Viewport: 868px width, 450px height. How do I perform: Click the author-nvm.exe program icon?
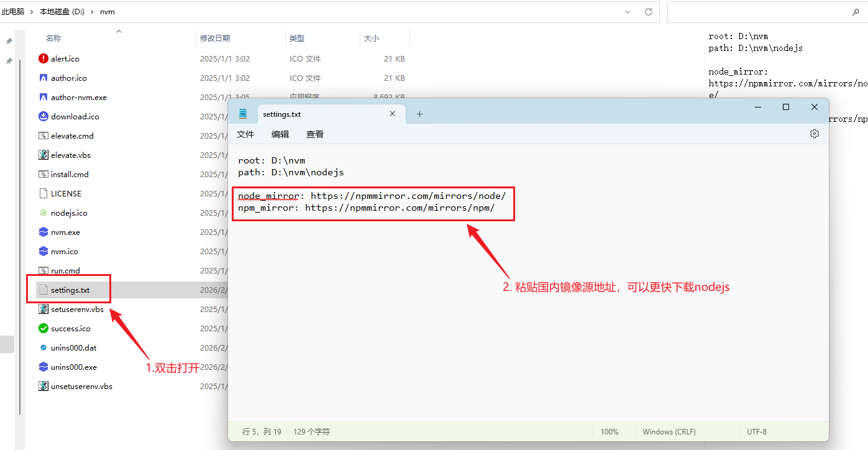point(42,97)
